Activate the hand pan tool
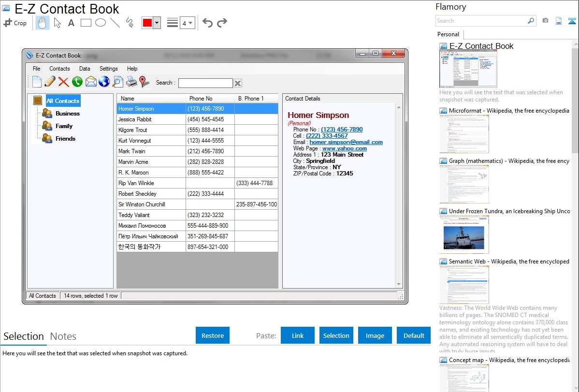The image size is (579, 392). pyautogui.click(x=42, y=23)
